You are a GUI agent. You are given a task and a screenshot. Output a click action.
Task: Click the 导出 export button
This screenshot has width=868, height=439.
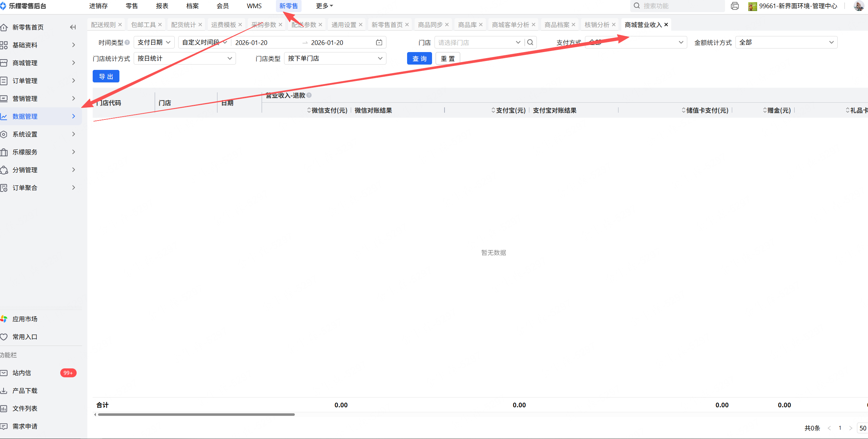pyautogui.click(x=106, y=76)
